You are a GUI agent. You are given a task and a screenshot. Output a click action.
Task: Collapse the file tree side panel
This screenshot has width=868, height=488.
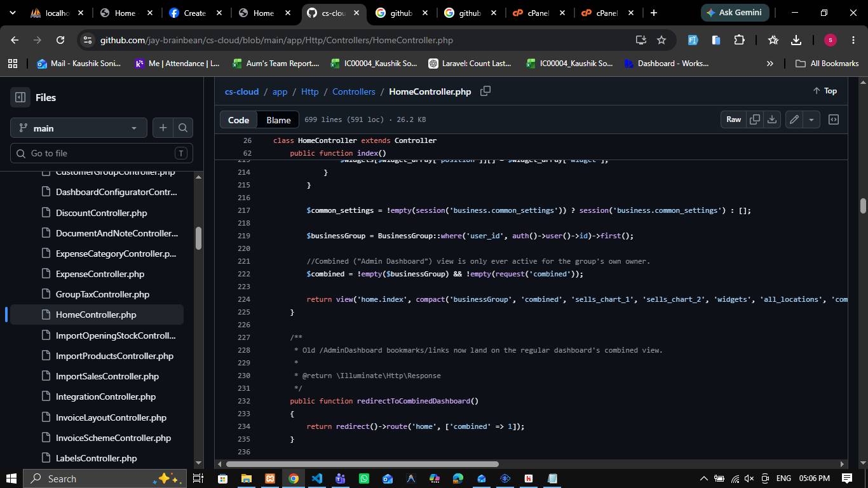20,97
